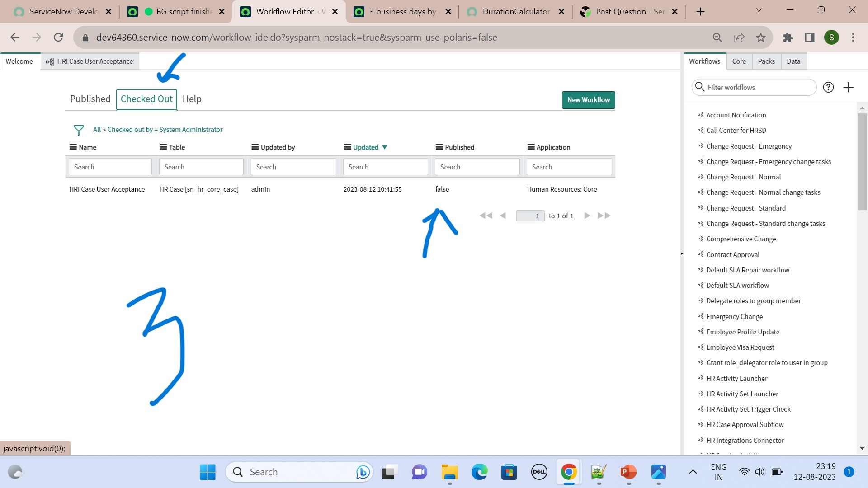Click browser reload page icon

click(x=58, y=38)
